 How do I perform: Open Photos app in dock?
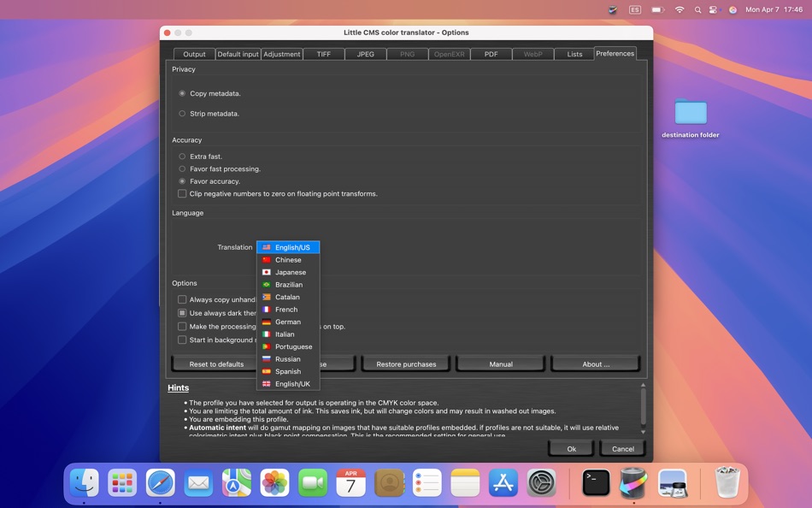pyautogui.click(x=274, y=482)
